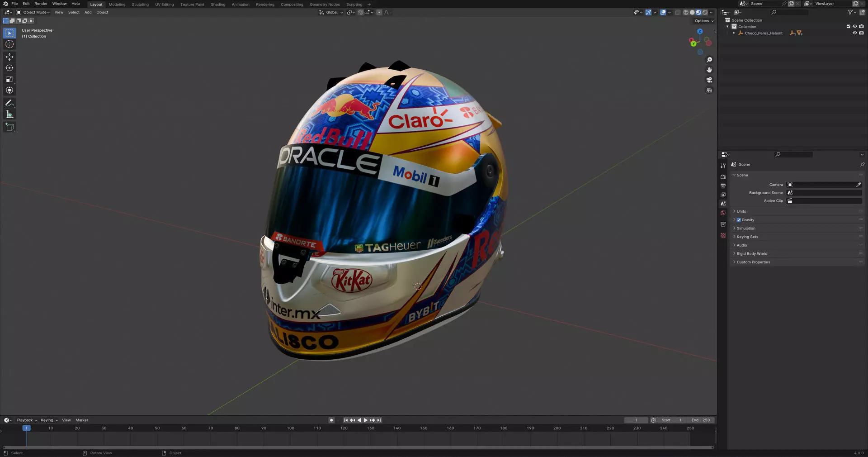Select the Add Cube tool
This screenshot has height=457, width=868.
click(x=9, y=127)
